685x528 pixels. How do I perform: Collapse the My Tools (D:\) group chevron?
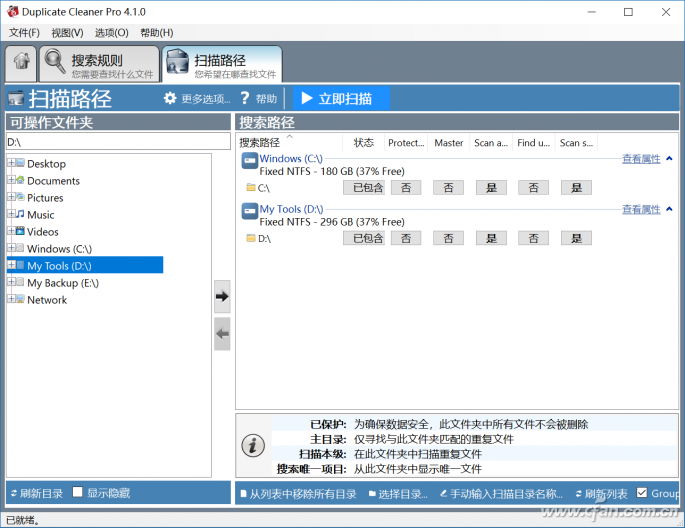click(x=669, y=209)
